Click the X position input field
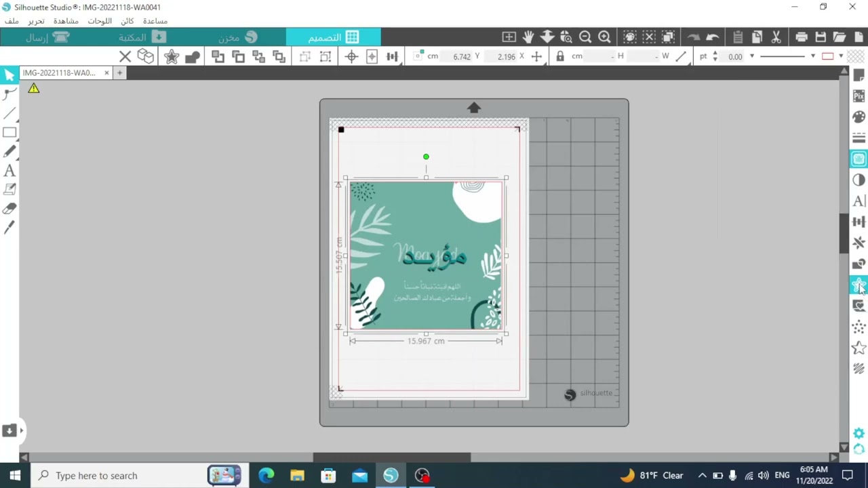This screenshot has height=488, width=868. [506, 56]
